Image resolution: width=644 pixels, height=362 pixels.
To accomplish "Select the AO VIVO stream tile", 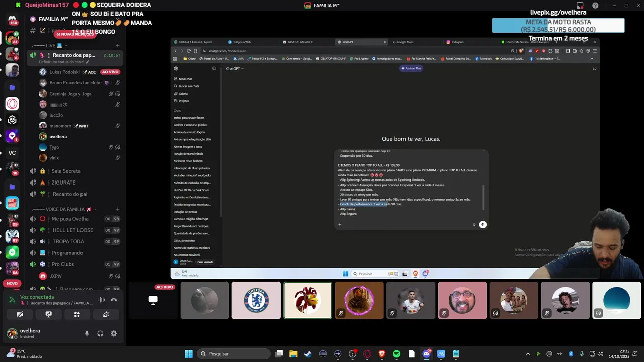I will click(x=153, y=300).
